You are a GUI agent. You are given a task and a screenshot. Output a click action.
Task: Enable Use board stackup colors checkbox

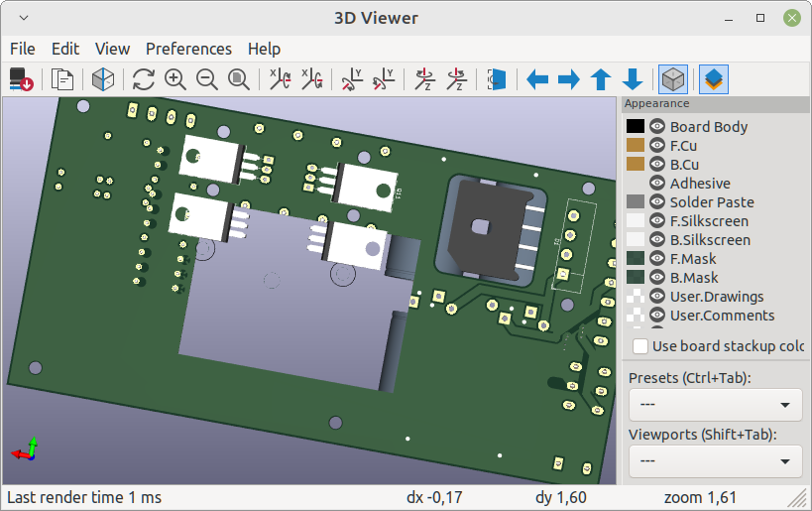click(x=640, y=346)
